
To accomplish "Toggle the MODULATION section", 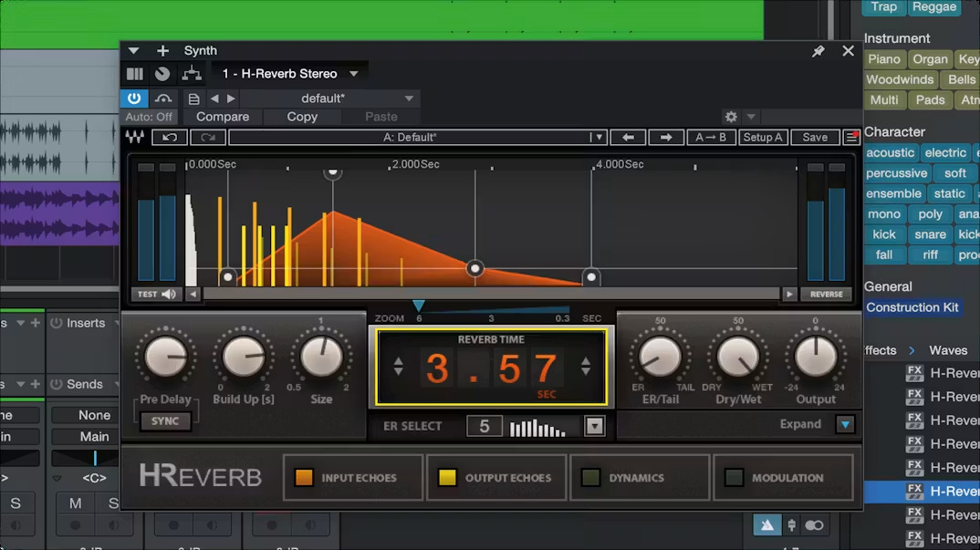I will pos(783,478).
